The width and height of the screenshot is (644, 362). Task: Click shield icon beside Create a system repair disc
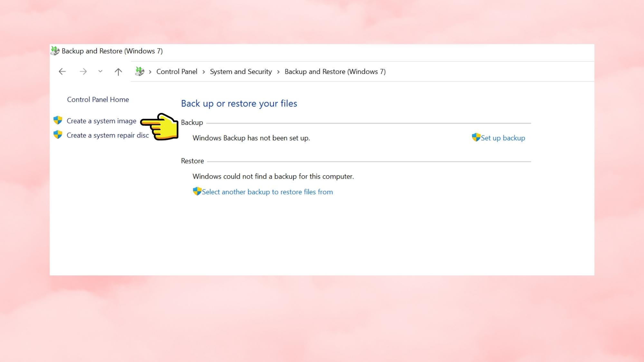[58, 135]
